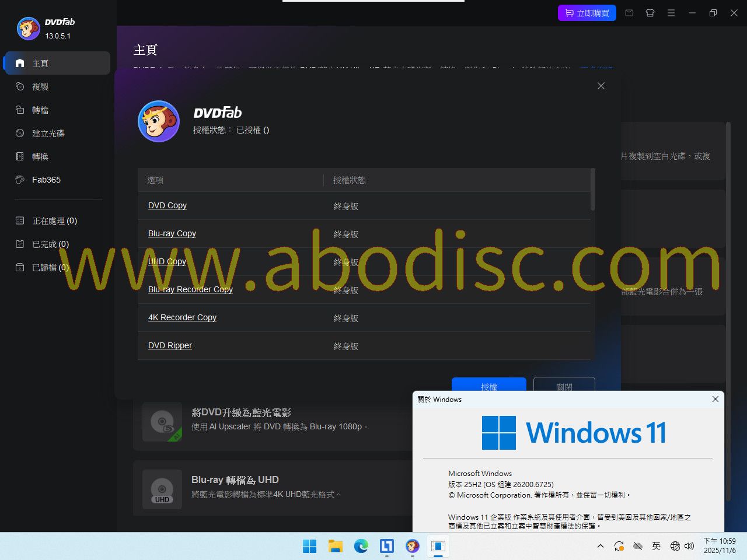Click the buy now cart button
Viewport: 747px width, 560px height.
coord(587,13)
